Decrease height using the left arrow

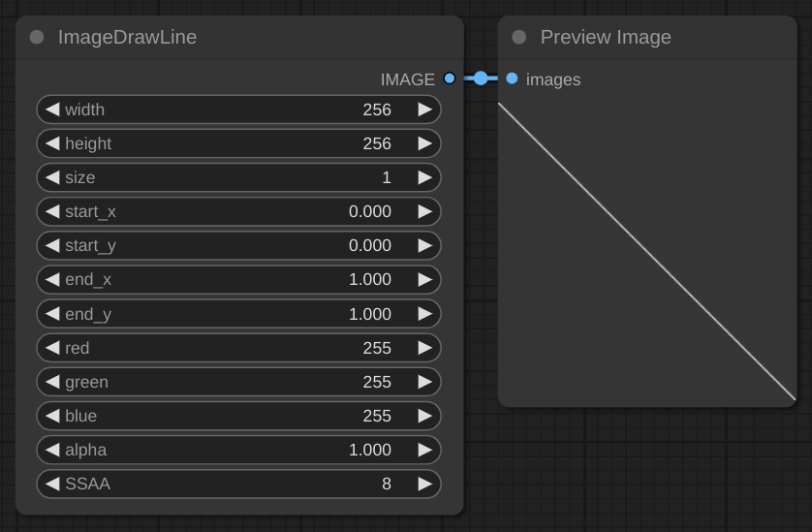52,143
